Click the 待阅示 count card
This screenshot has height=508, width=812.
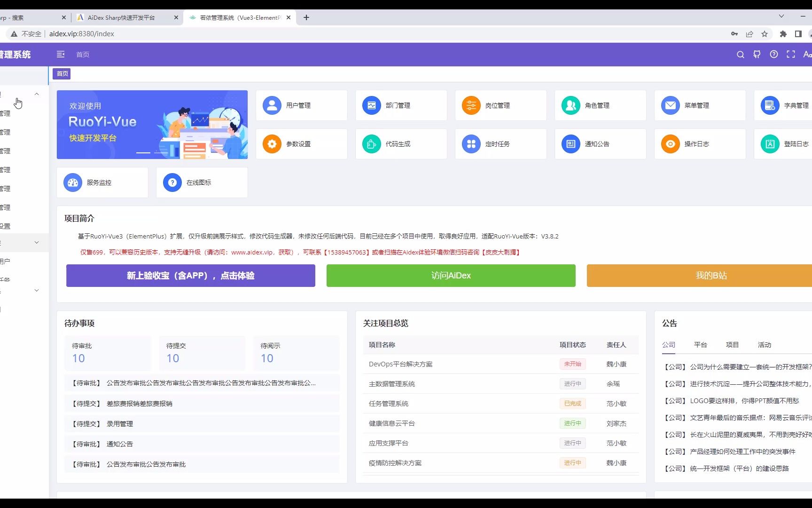[x=297, y=353]
